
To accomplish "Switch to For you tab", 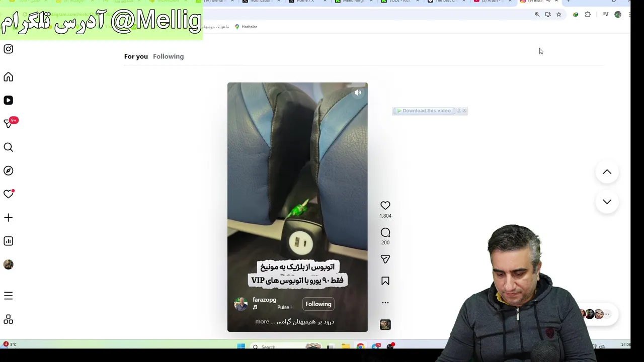I will [x=136, y=56].
